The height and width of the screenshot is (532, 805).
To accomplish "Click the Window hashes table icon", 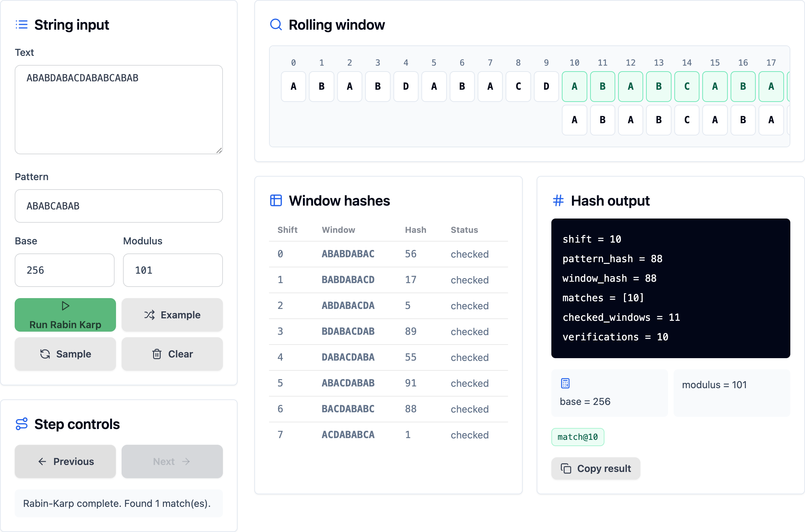I will (276, 201).
